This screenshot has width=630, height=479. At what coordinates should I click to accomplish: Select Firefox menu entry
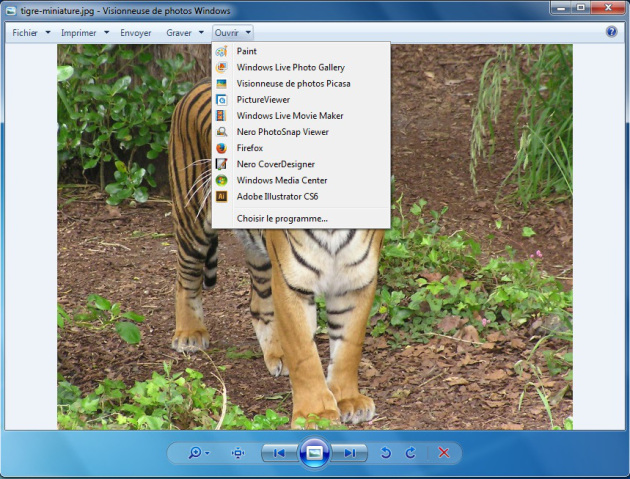[x=301, y=148]
